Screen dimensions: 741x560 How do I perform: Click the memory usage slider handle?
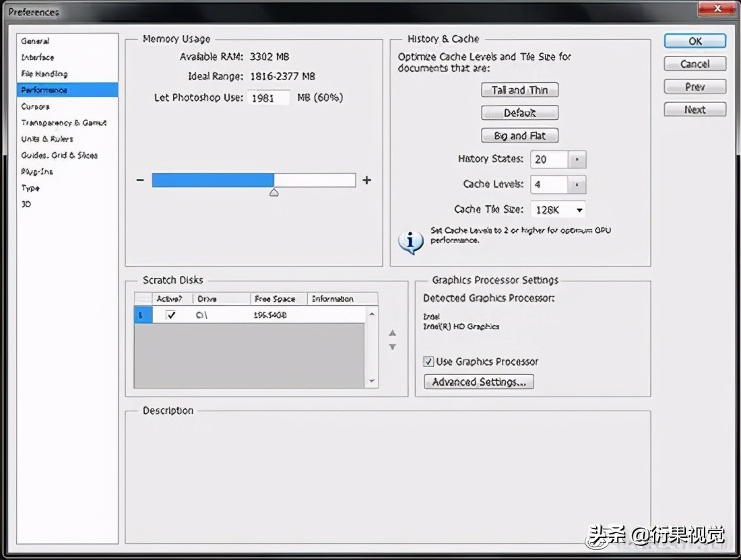click(x=273, y=193)
